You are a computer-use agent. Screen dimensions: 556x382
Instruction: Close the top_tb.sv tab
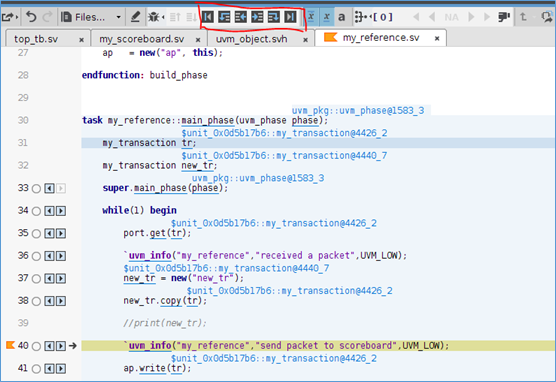coord(82,40)
